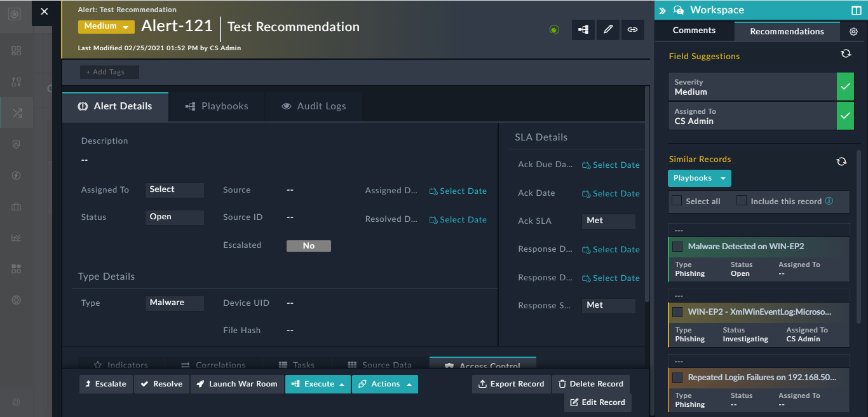Image resolution: width=868 pixels, height=417 pixels.
Task: Open help lifebuoy icon in left sidebar
Action: coord(17,300)
